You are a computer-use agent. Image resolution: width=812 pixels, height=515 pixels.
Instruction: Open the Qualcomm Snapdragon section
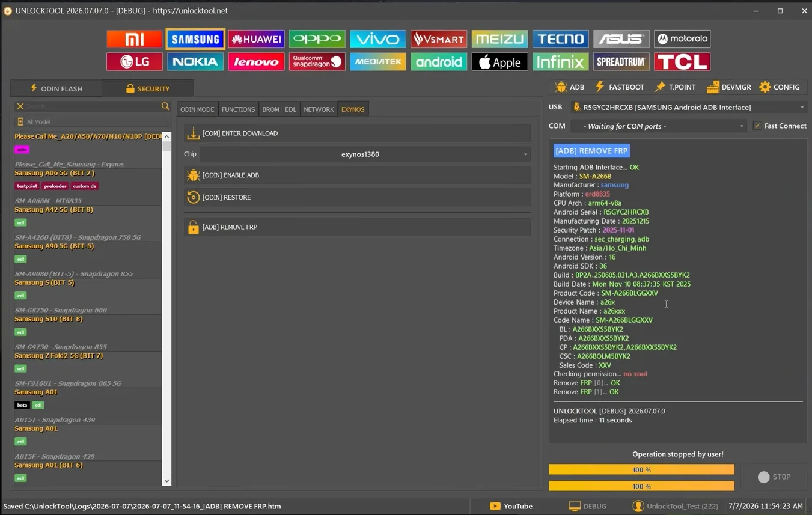pos(317,61)
